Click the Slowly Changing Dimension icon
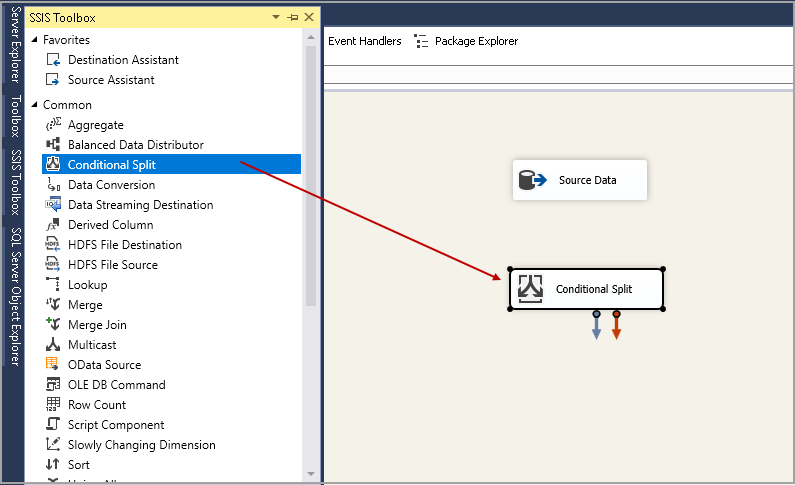The height and width of the screenshot is (485, 795). (x=53, y=444)
